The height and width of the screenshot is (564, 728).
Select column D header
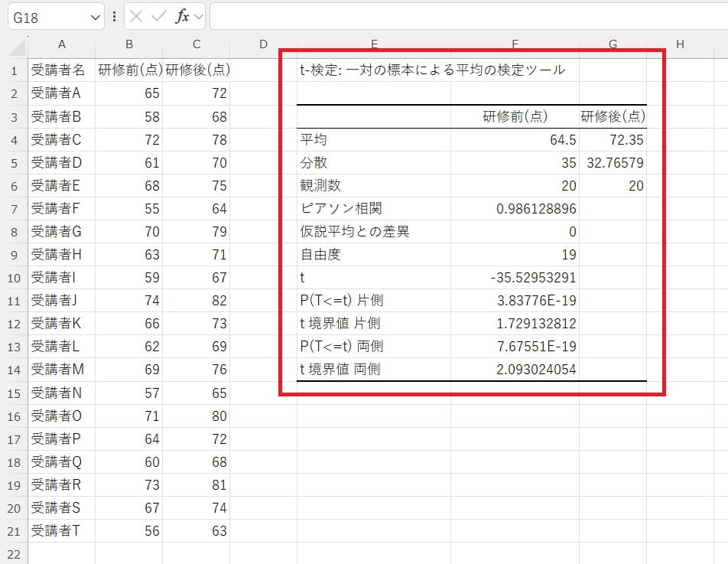point(262,45)
